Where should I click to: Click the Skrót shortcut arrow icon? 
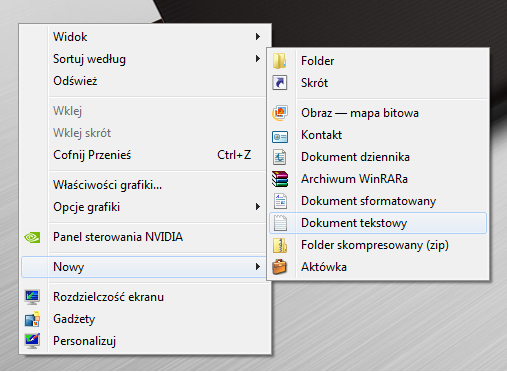[x=280, y=83]
